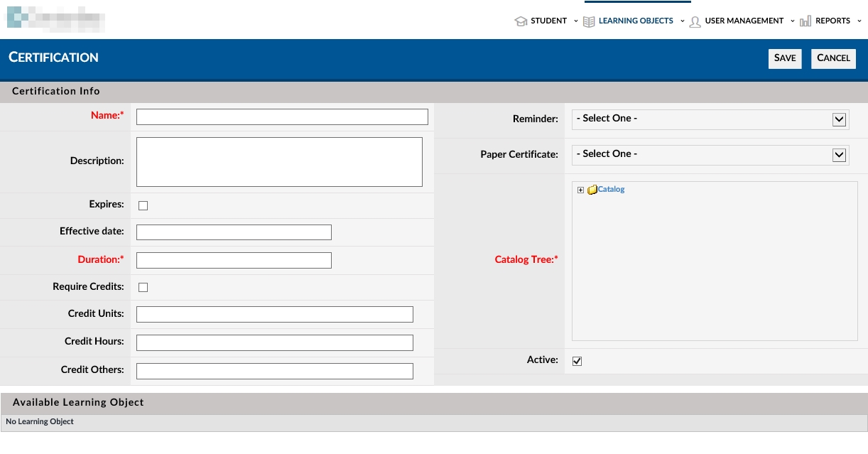Click the User Management person icon
Image resolution: width=868 pixels, height=454 pixels.
point(695,21)
